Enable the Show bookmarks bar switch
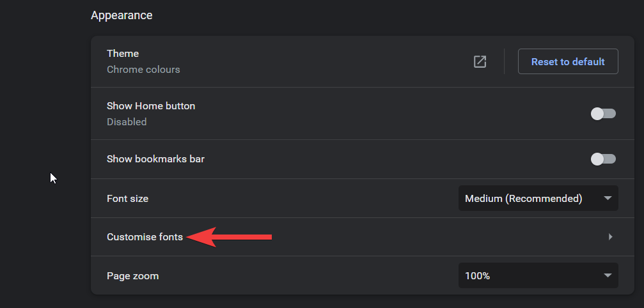Screen dimensions: 644x308 coord(603,159)
